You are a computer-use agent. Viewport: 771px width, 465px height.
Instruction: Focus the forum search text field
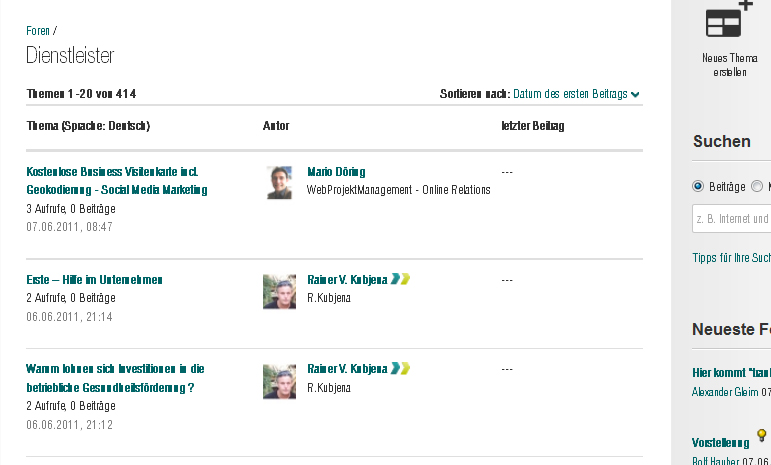[731, 218]
